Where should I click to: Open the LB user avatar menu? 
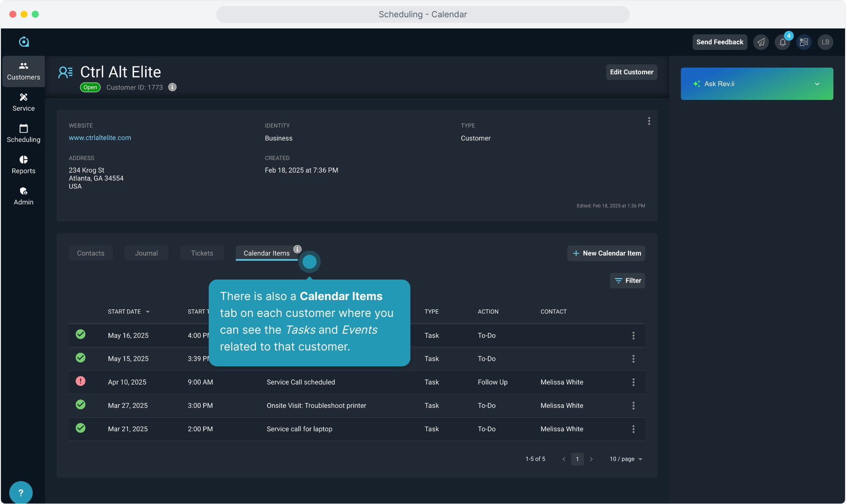pyautogui.click(x=825, y=42)
